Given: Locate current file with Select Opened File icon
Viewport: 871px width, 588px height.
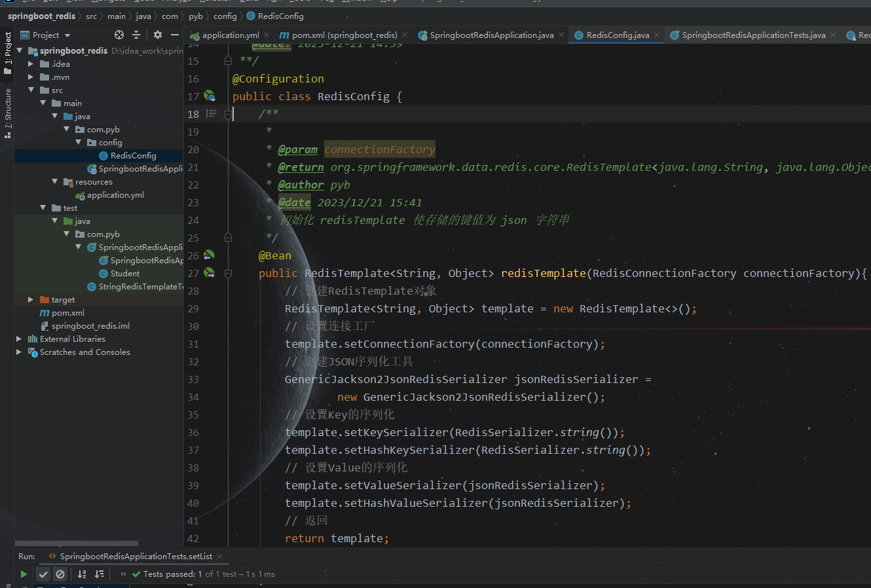Looking at the screenshot, I should tap(119, 35).
